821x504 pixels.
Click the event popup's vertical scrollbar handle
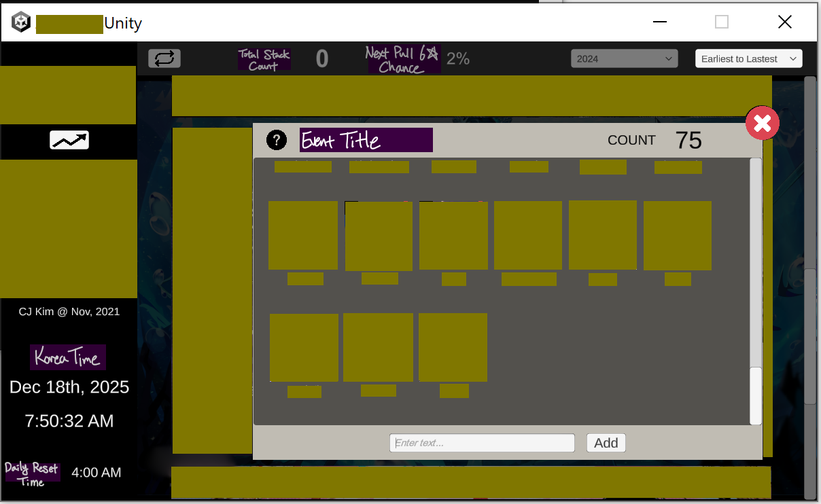[755, 395]
